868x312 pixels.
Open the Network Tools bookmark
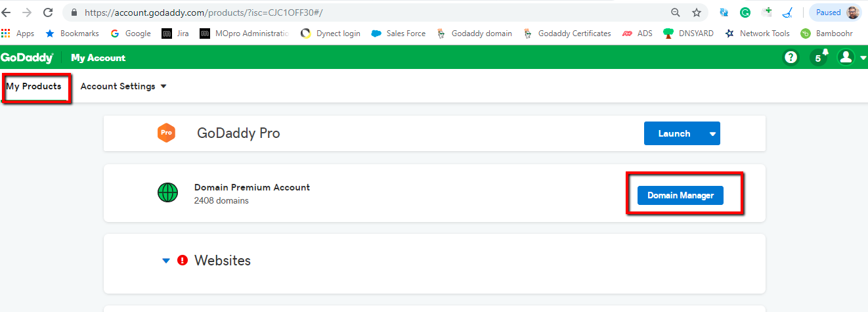pyautogui.click(x=756, y=33)
